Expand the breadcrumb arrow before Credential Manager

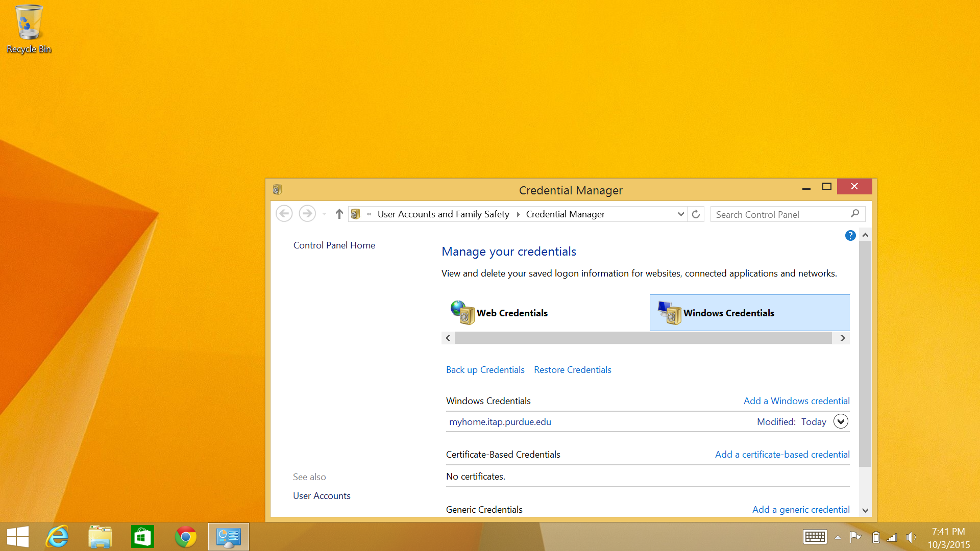[x=518, y=214]
